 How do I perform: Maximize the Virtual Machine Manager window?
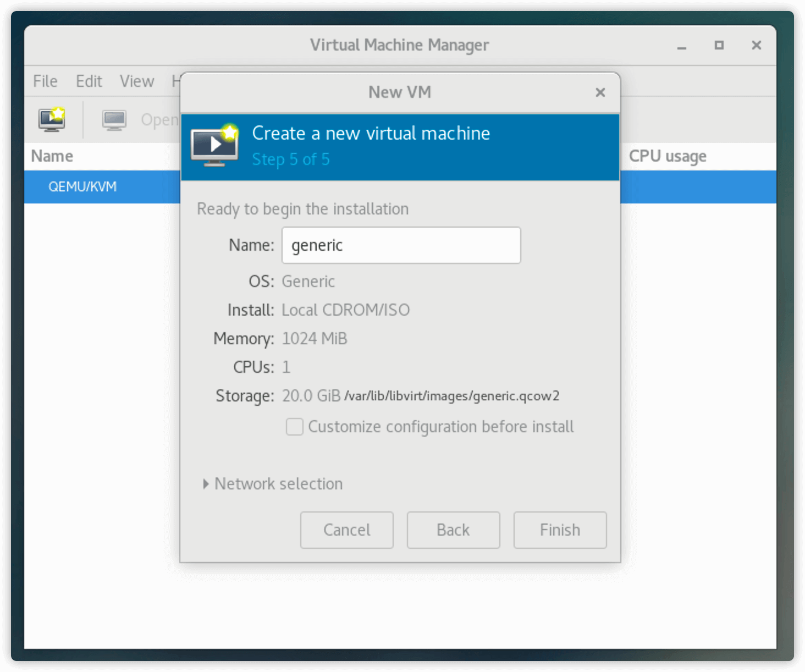[719, 45]
